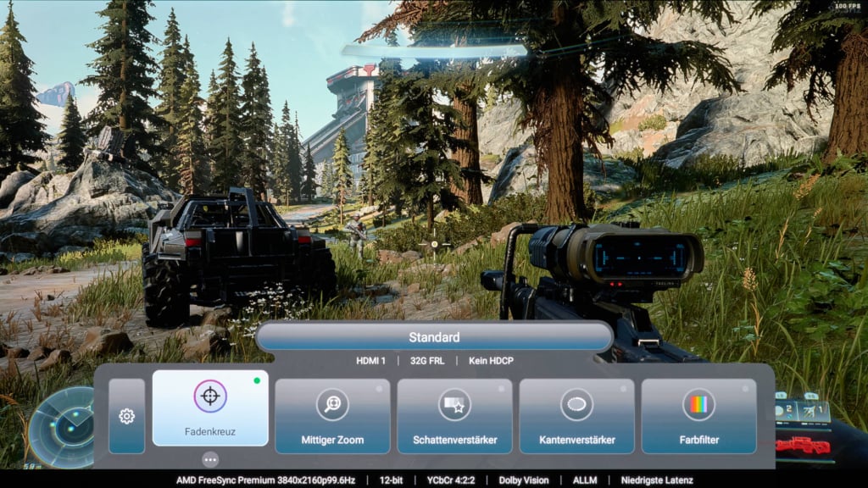The height and width of the screenshot is (488, 868).
Task: Select the Schattenverstärker tile
Action: [455, 416]
